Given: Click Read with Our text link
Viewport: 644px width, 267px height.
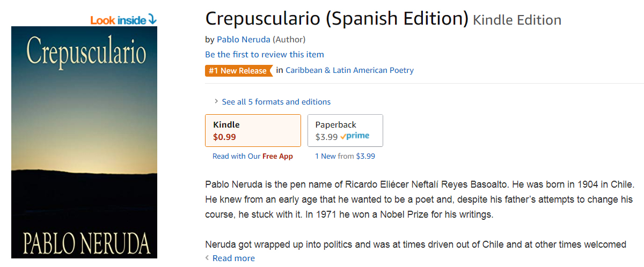Looking at the screenshot, I should pyautogui.click(x=236, y=157).
